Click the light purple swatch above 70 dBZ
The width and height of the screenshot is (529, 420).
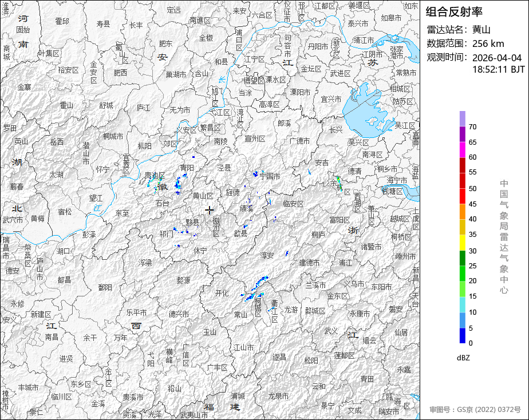click(x=462, y=118)
